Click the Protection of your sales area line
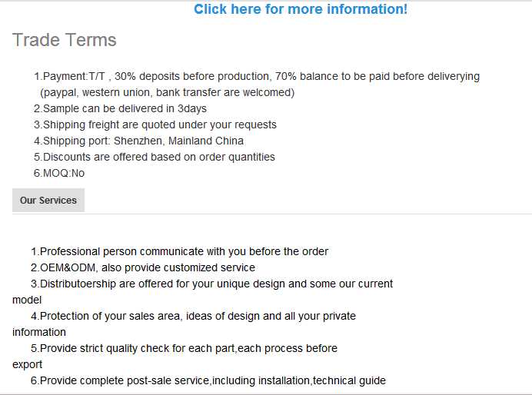 (193, 317)
